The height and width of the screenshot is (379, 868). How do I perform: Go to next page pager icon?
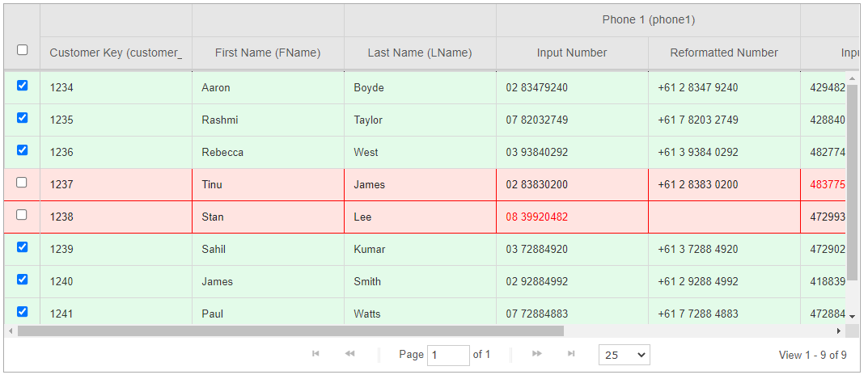point(536,354)
